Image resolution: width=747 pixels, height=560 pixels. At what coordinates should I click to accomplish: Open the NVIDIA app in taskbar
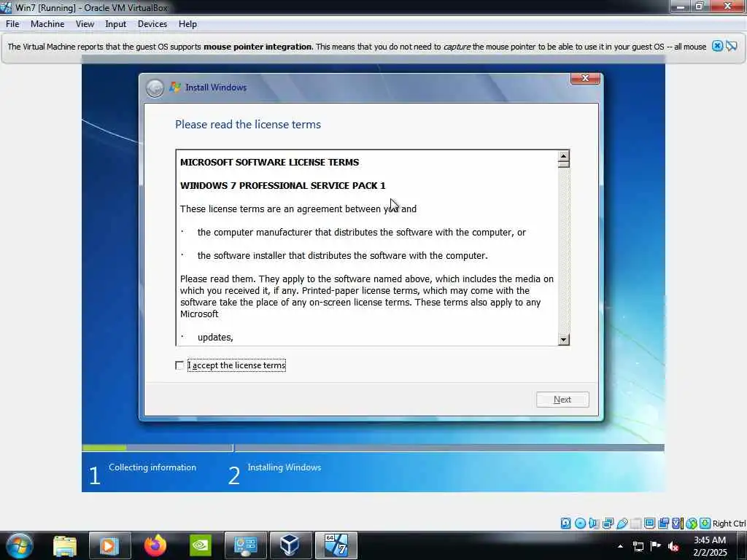(x=201, y=545)
